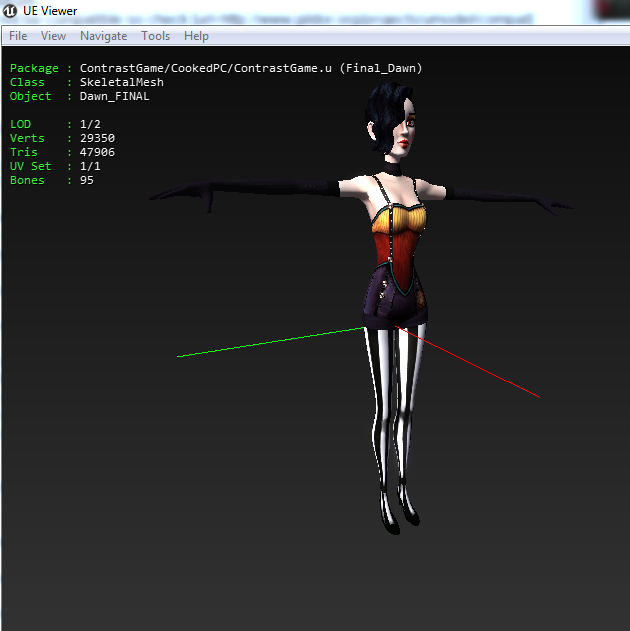The width and height of the screenshot is (630, 631).
Task: Click the UE Viewer app icon in title bar
Action: point(12,11)
